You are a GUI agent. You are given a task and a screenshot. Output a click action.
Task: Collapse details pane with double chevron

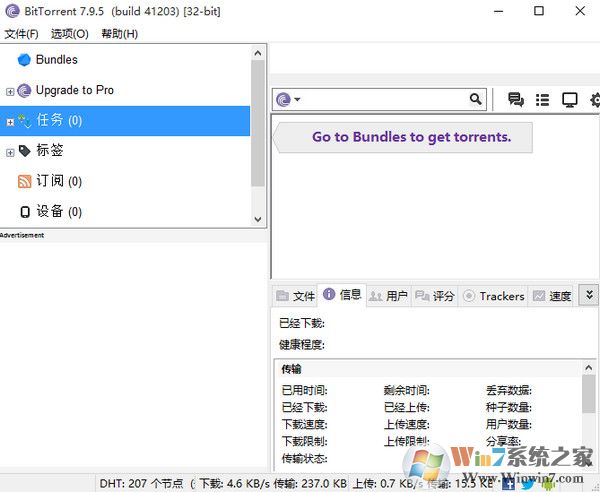click(x=589, y=295)
